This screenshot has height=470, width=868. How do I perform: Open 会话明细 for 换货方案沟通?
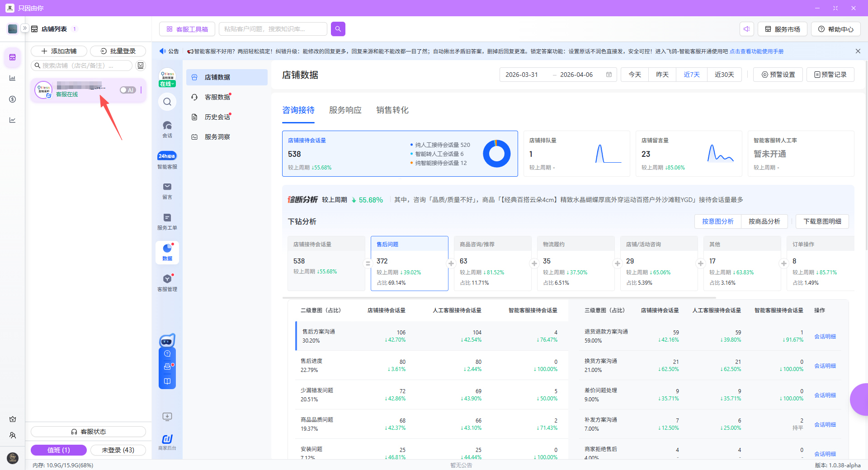825,366
